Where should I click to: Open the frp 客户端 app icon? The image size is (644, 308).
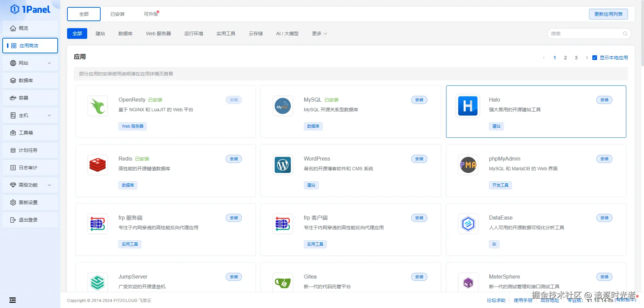click(x=283, y=224)
